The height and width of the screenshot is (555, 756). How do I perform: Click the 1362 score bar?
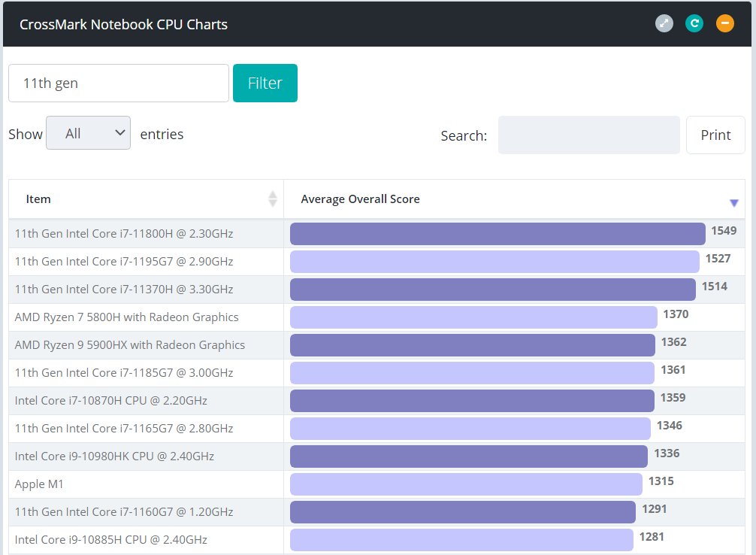(x=473, y=345)
